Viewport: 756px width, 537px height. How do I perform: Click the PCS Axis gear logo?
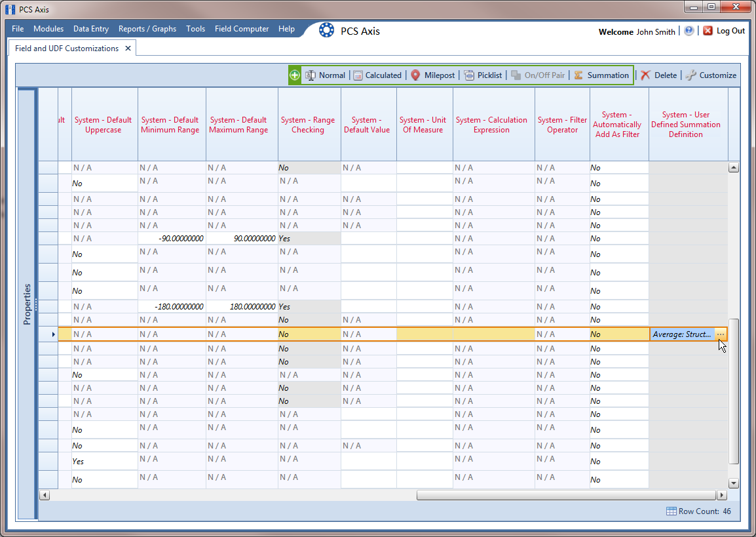(326, 30)
